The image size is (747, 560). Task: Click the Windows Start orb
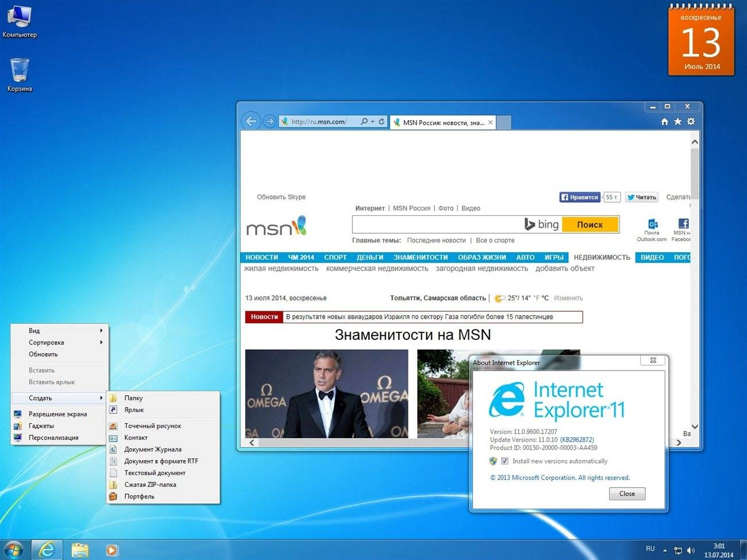click(x=13, y=550)
